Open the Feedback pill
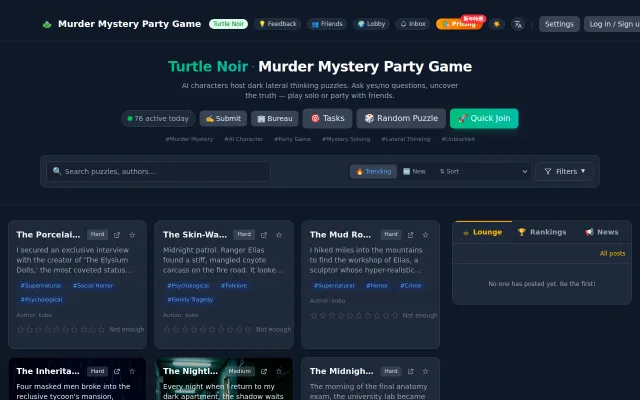 click(278, 24)
